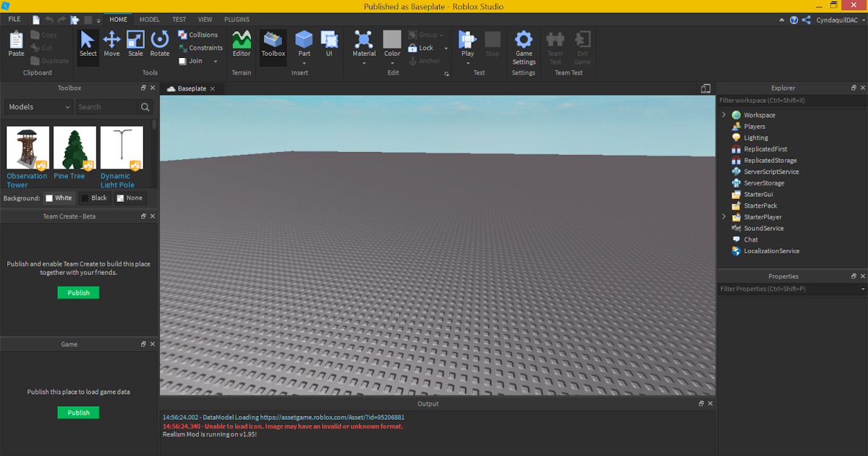Image resolution: width=868 pixels, height=456 pixels.
Task: Toggle Collisions option
Action: coord(198,35)
